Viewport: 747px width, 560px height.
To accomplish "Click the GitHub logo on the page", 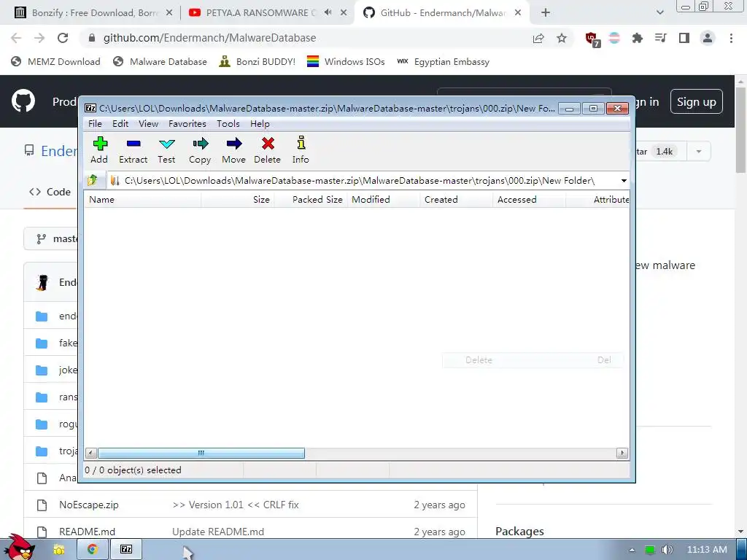I will coord(23,101).
